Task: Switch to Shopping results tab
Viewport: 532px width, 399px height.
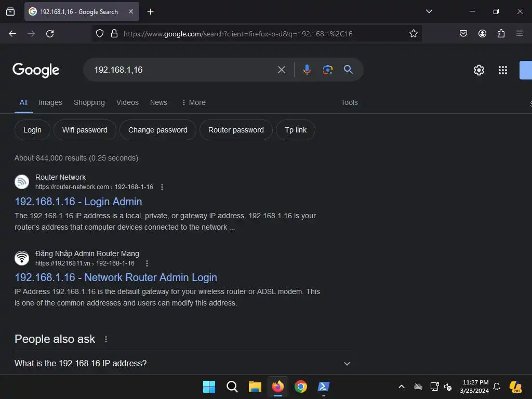Action: 89,102
